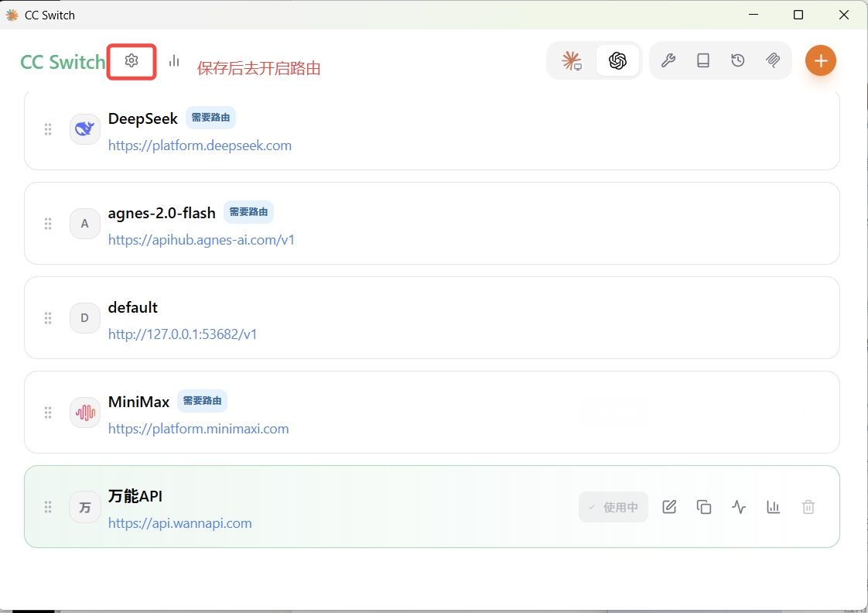Click agnes-2.0-flash 需要路由 badge
Image resolution: width=868 pixels, height=613 pixels.
(x=248, y=212)
